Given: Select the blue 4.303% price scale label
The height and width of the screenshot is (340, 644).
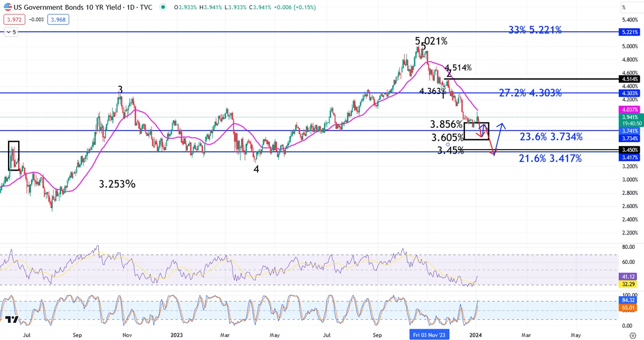Looking at the screenshot, I should (x=631, y=93).
